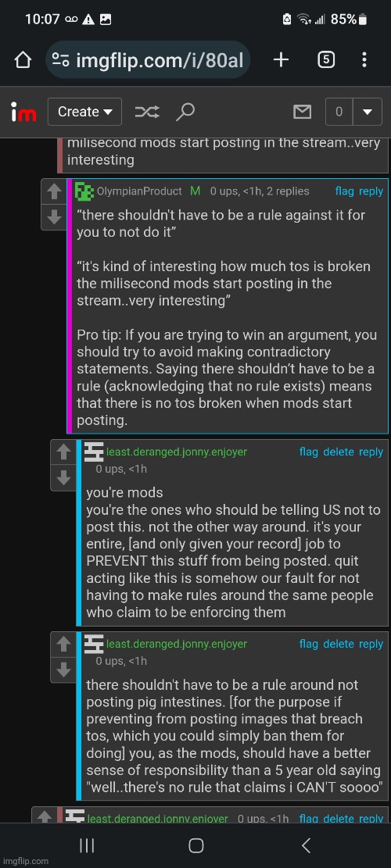This screenshot has height=868, width=391.
Task: Open the imgflip home logo
Action: pos(23,113)
